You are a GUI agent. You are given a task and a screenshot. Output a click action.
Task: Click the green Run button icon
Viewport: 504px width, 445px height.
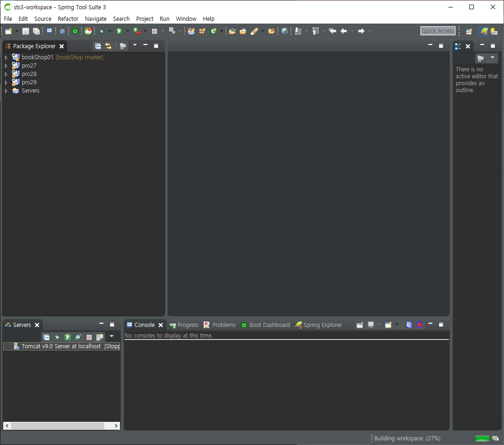(119, 31)
